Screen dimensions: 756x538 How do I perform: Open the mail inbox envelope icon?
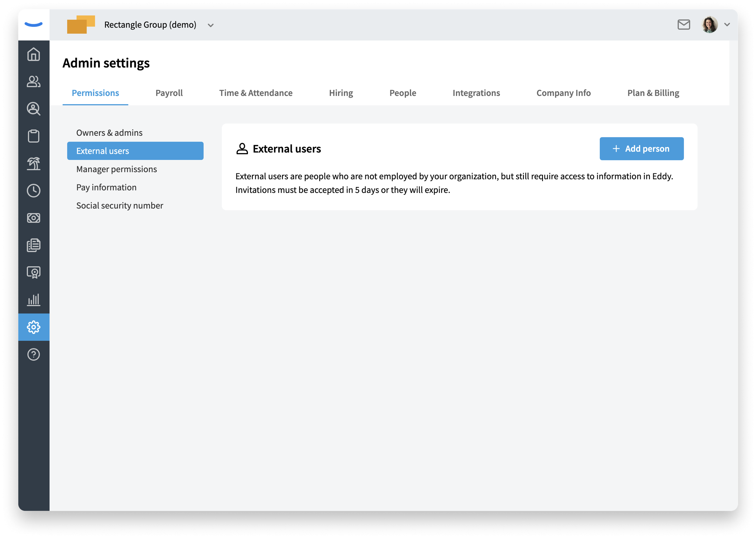(684, 24)
